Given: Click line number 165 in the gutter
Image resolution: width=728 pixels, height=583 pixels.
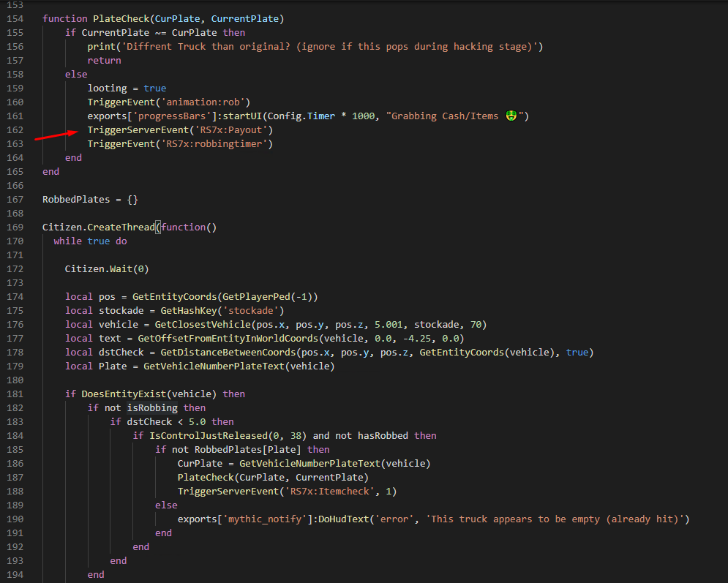Looking at the screenshot, I should pos(15,172).
